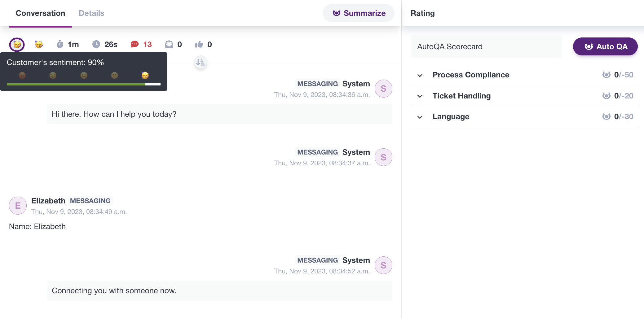644x318 pixels.
Task: Click the sad face in sentiment scale
Action: [x=53, y=75]
